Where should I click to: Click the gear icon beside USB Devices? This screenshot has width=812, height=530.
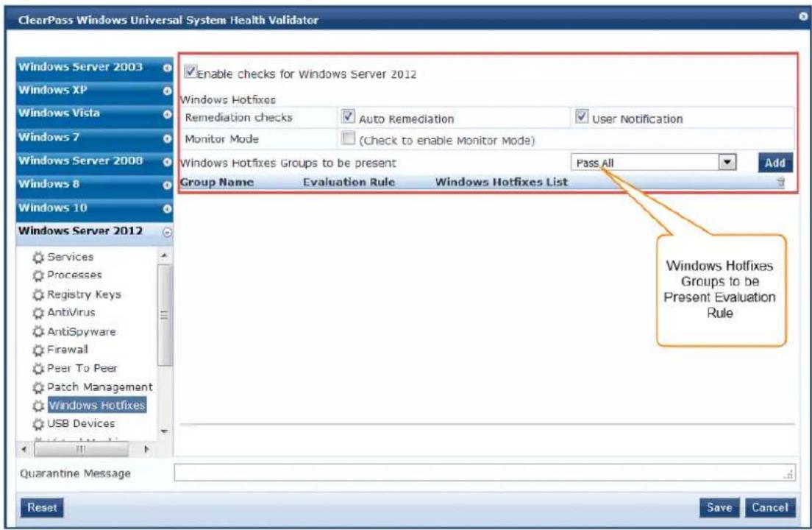(x=38, y=424)
